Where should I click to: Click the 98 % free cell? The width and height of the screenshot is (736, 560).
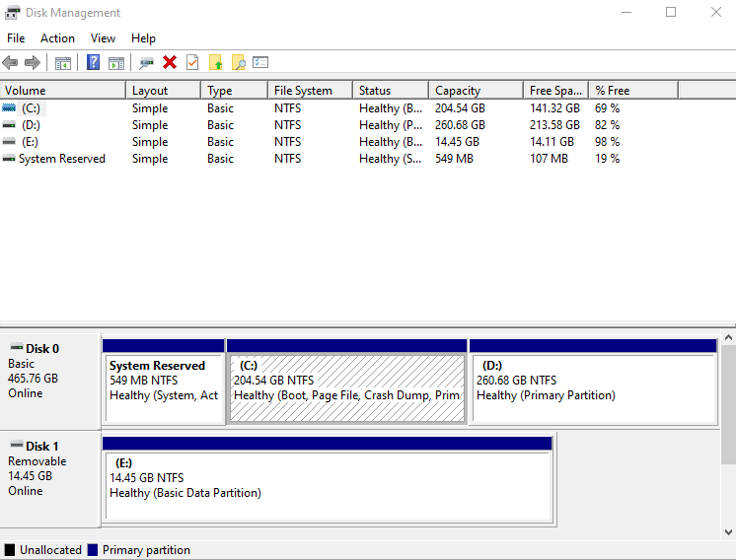[x=607, y=142]
